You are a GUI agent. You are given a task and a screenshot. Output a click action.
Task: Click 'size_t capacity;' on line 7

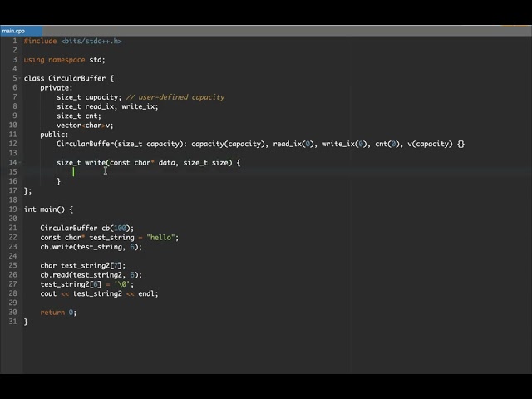click(x=89, y=97)
